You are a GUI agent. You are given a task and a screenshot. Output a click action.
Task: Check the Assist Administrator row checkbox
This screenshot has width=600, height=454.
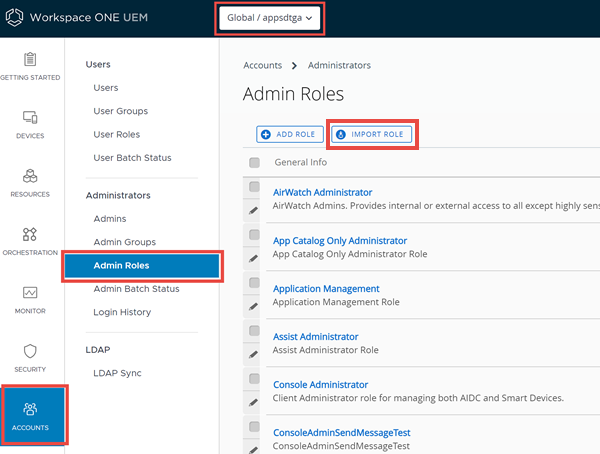(x=254, y=330)
